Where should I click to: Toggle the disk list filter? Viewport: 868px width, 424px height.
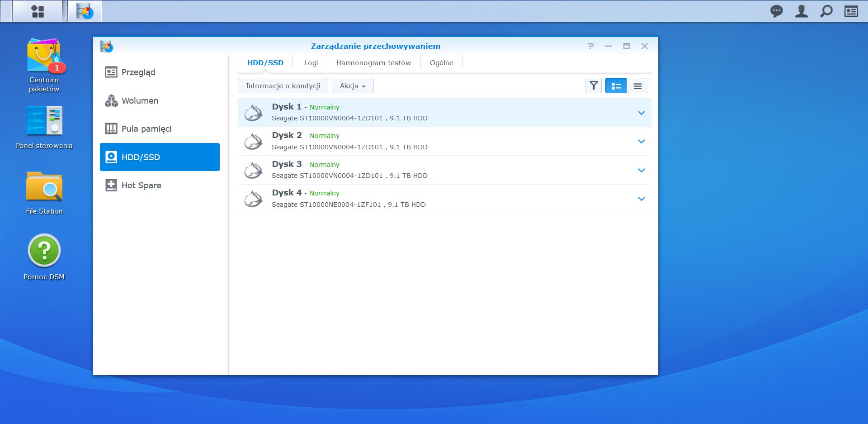[x=593, y=85]
